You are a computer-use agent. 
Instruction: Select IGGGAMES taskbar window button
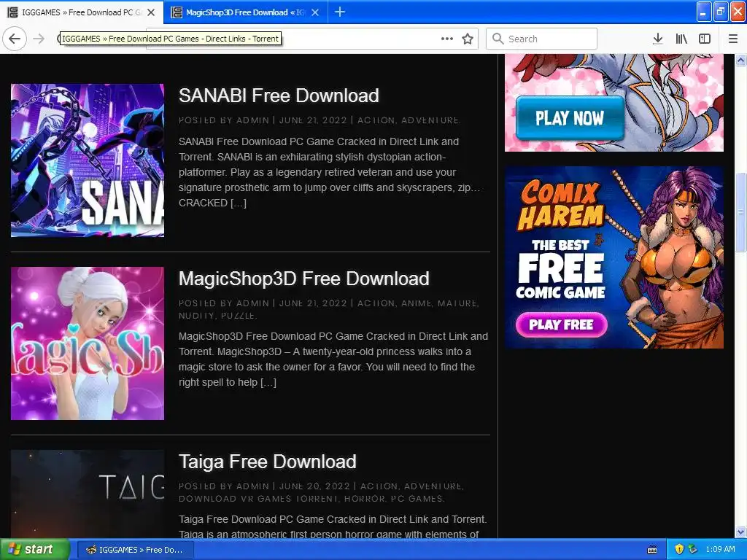(135, 550)
